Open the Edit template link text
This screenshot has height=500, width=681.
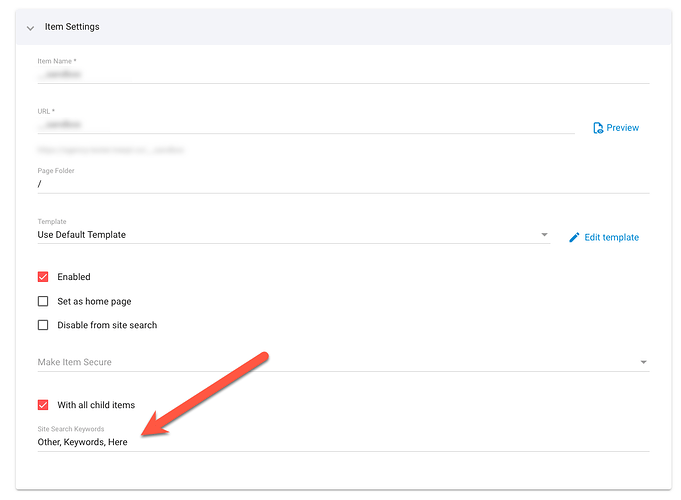click(611, 237)
